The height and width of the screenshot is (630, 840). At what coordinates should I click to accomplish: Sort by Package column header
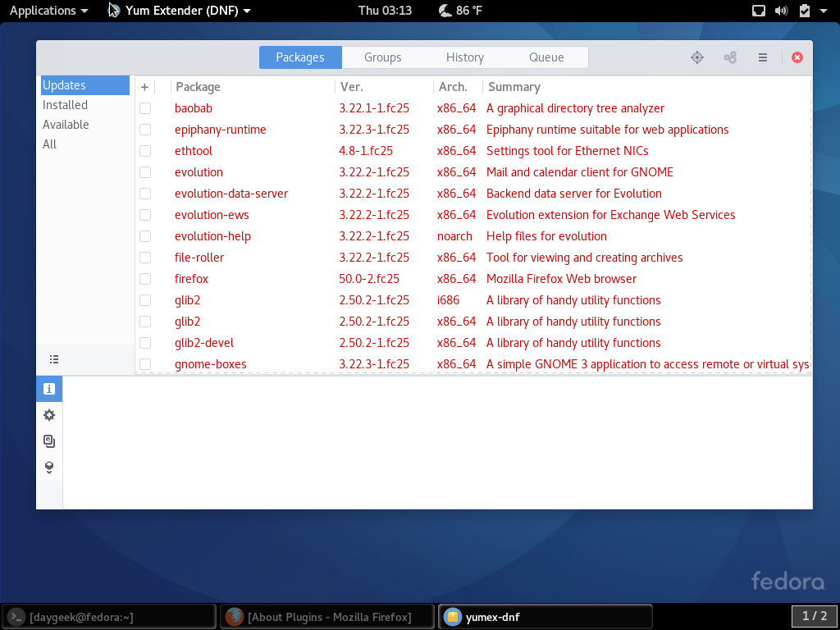pos(253,87)
